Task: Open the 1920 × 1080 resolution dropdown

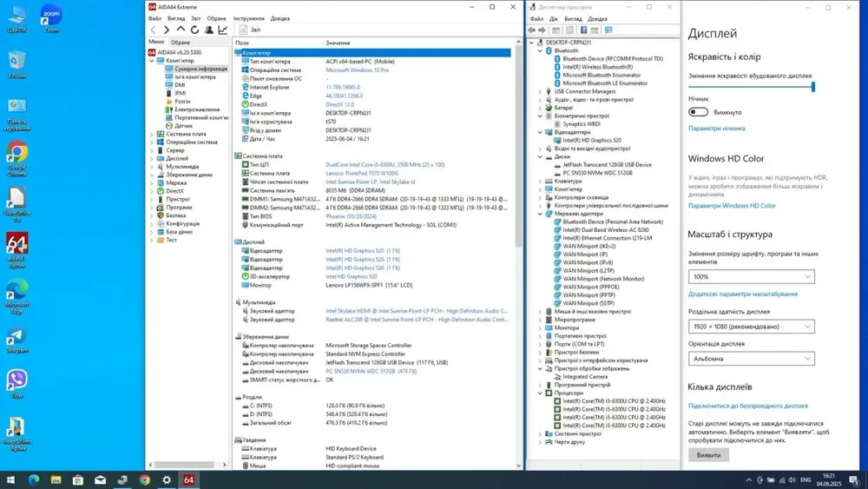Action: coord(751,327)
